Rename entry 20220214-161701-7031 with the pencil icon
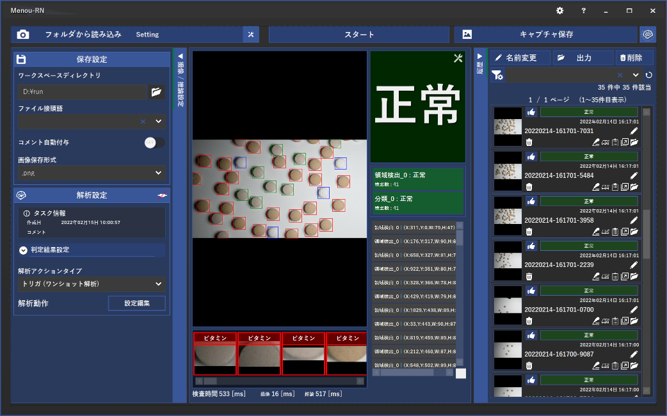This screenshot has width=667, height=416. (634, 131)
